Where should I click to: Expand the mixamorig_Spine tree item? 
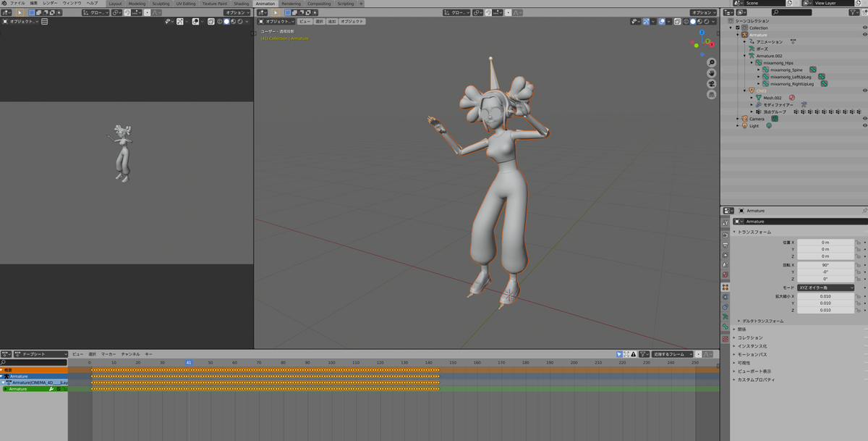[x=759, y=70]
